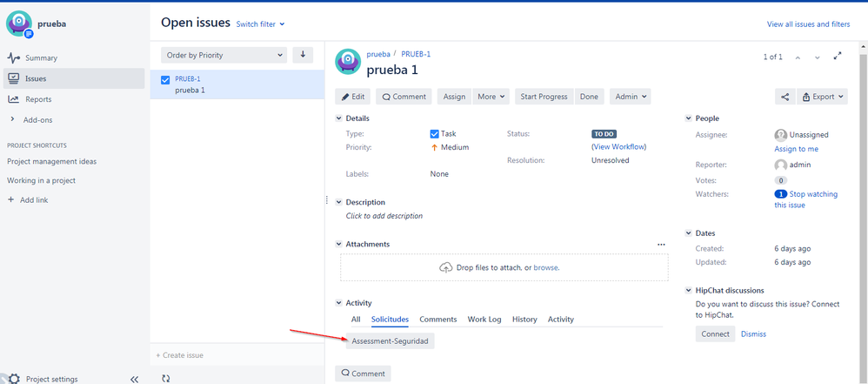This screenshot has width=868, height=384.
Task: Open Switch filter dropdown
Action: pyautogui.click(x=260, y=24)
